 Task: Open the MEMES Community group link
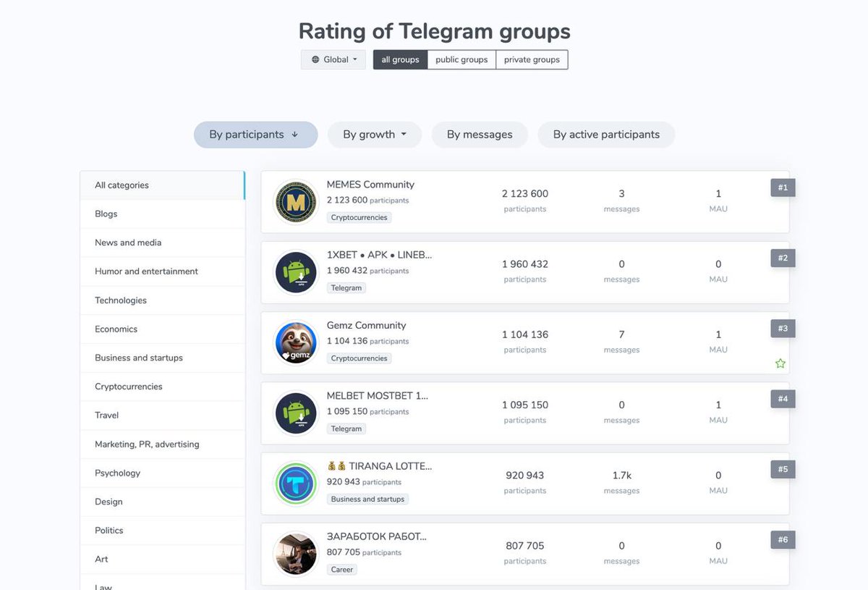(370, 185)
